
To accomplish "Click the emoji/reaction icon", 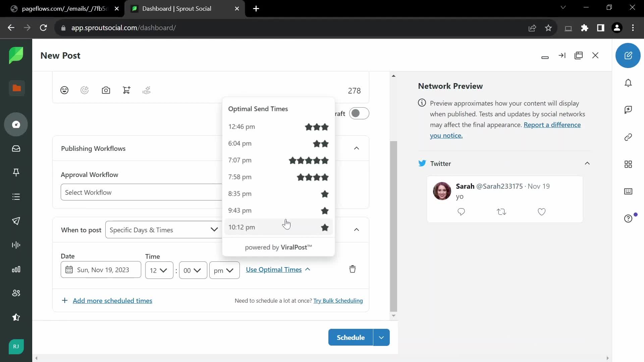I will click(65, 90).
